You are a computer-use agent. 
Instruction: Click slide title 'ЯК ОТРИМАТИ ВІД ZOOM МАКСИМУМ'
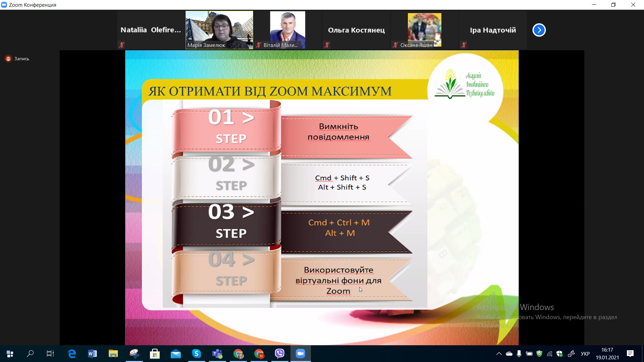pyautogui.click(x=270, y=91)
